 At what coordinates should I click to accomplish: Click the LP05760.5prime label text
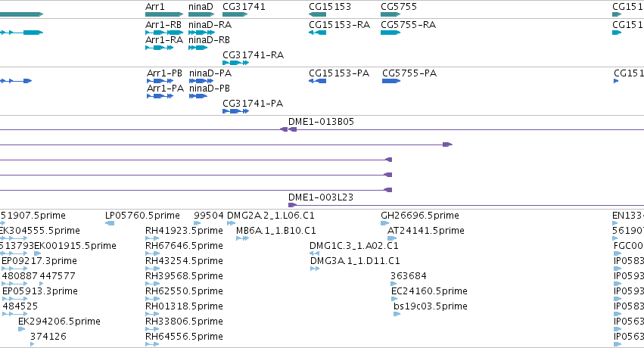point(142,216)
